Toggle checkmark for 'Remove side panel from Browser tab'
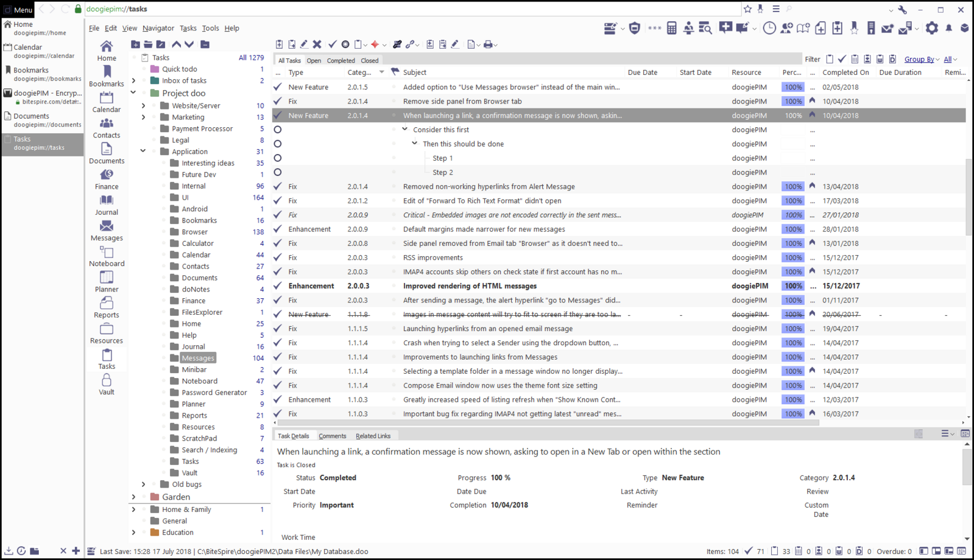974x560 pixels. (x=278, y=101)
